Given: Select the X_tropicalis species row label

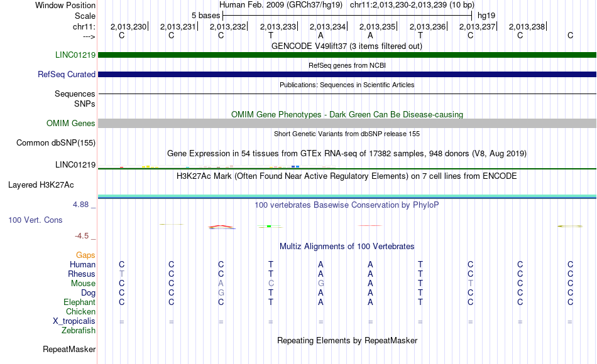Looking at the screenshot, I should 74,321.
